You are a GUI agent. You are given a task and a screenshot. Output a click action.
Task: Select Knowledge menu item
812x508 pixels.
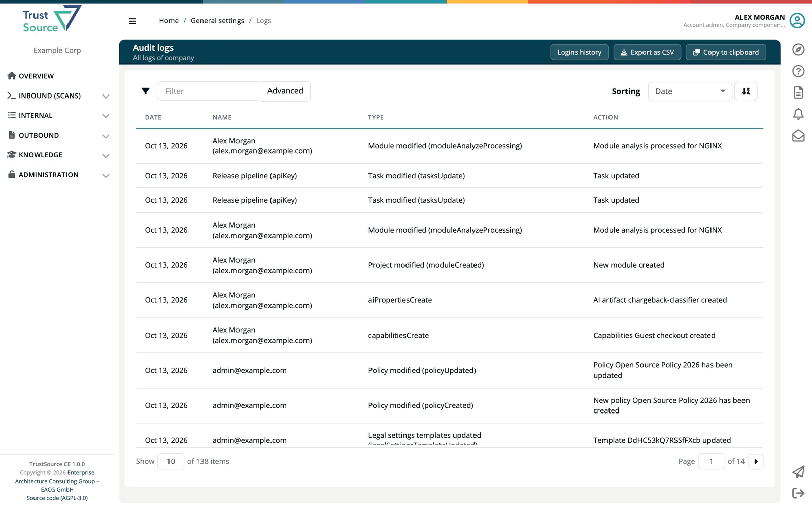pos(40,155)
